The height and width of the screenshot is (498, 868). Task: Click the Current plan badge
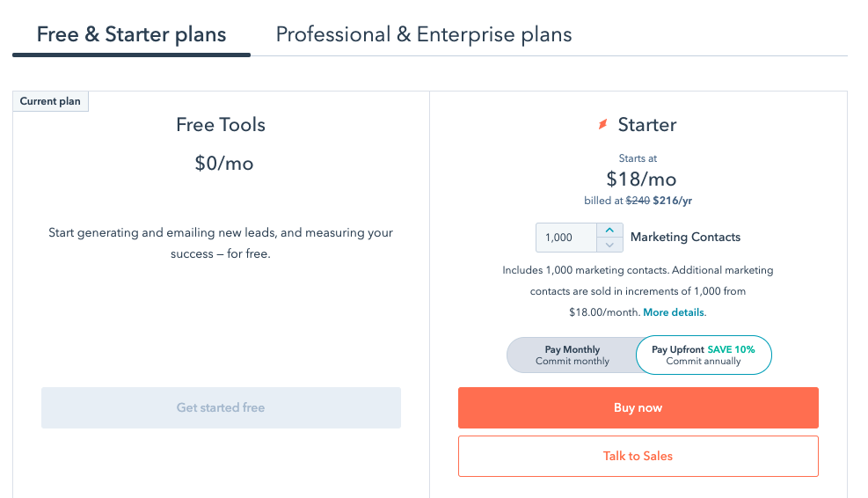[50, 101]
